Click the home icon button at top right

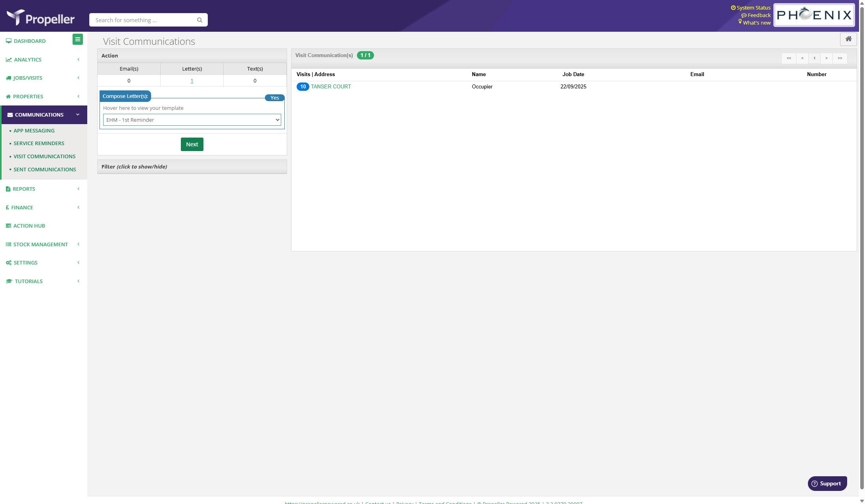tap(848, 39)
